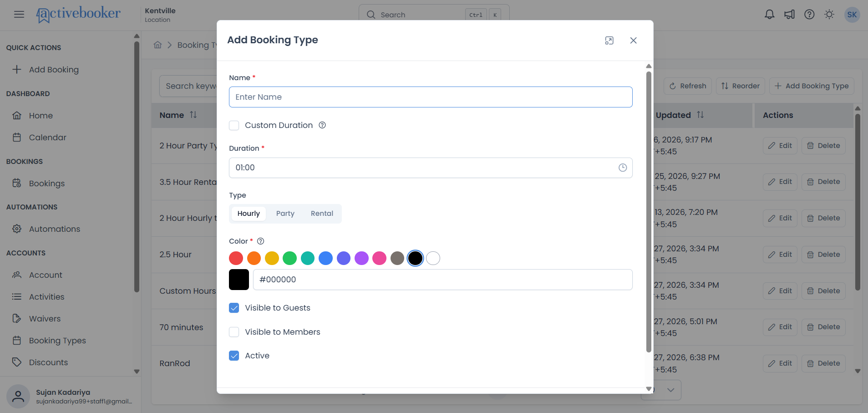Image resolution: width=868 pixels, height=413 pixels.
Task: Pick the purple color swatch
Action: pos(361,258)
